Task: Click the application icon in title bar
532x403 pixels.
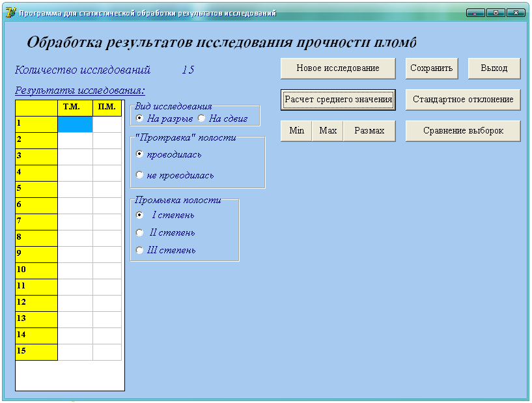Action: point(10,13)
